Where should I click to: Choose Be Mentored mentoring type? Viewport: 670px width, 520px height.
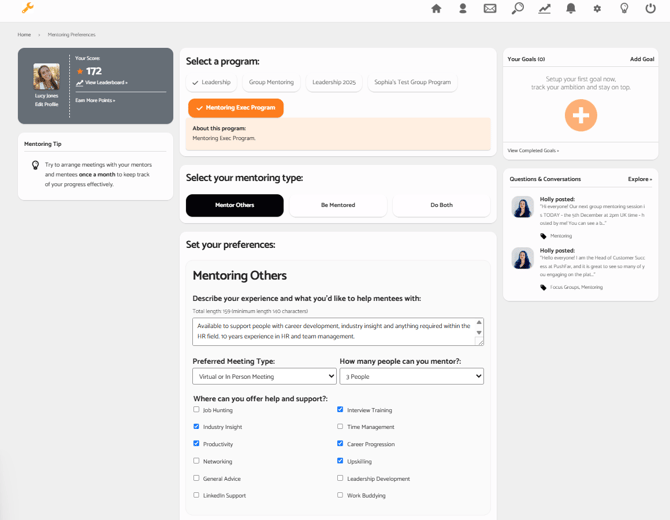(x=338, y=205)
